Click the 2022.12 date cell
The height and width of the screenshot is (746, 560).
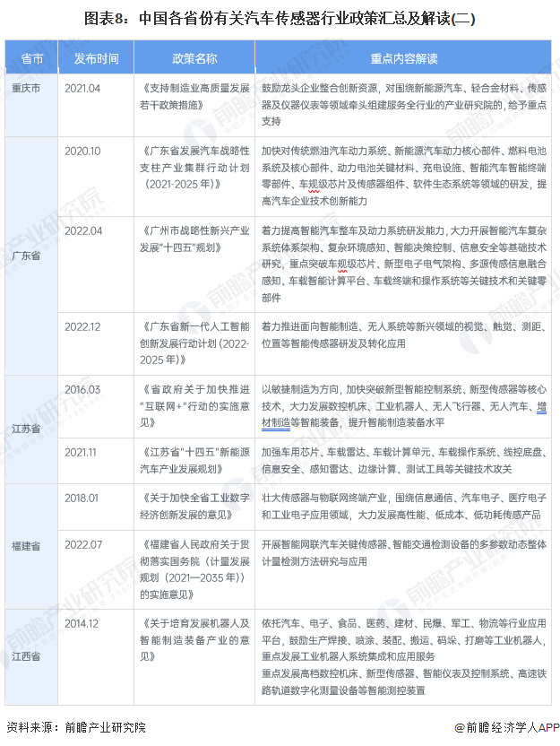(83, 328)
